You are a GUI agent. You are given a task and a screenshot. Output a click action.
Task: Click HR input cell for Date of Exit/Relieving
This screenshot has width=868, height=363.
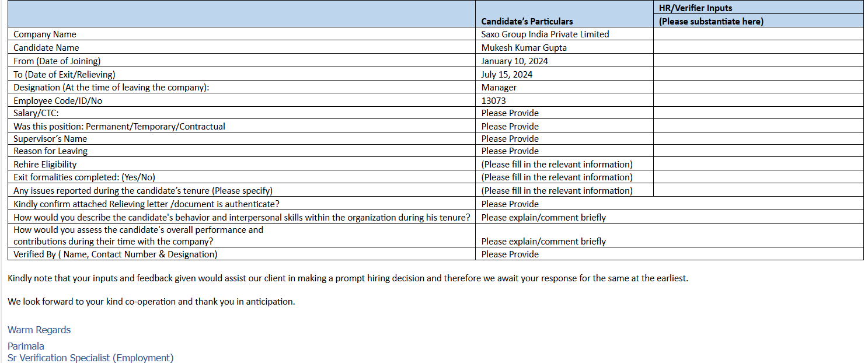click(758, 74)
